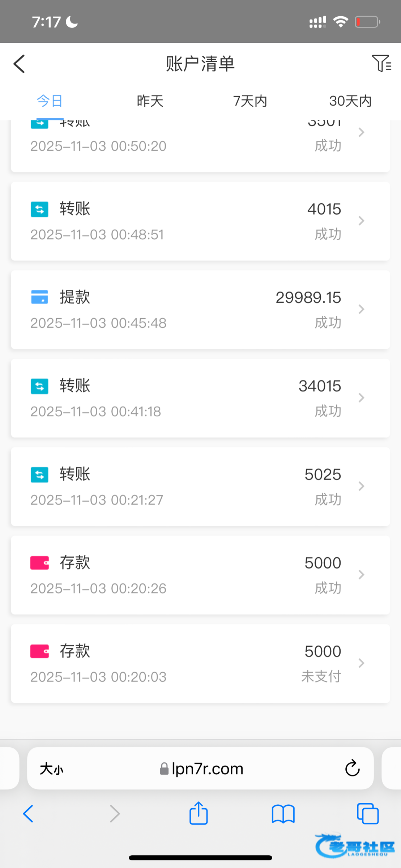
Task: Tap the 提款 card icon
Action: tap(39, 297)
